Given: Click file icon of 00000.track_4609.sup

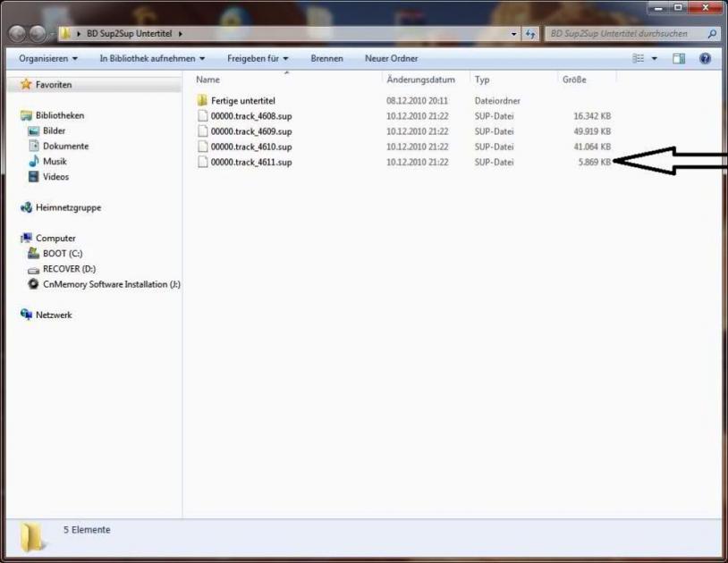Looking at the screenshot, I should pyautogui.click(x=202, y=131).
